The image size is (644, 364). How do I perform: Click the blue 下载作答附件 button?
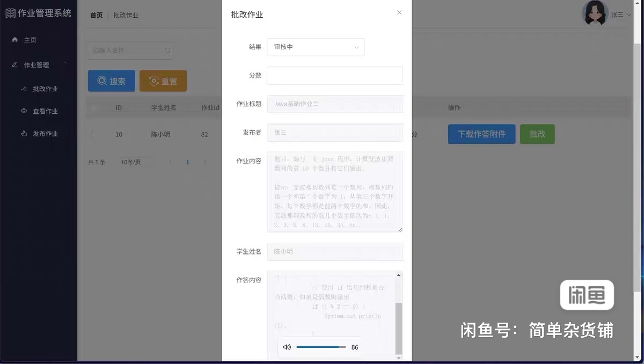(481, 134)
